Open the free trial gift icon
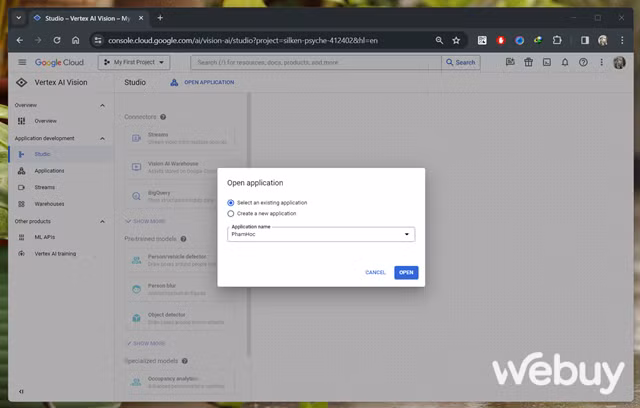Viewport: 640px width, 408px height. click(529, 62)
